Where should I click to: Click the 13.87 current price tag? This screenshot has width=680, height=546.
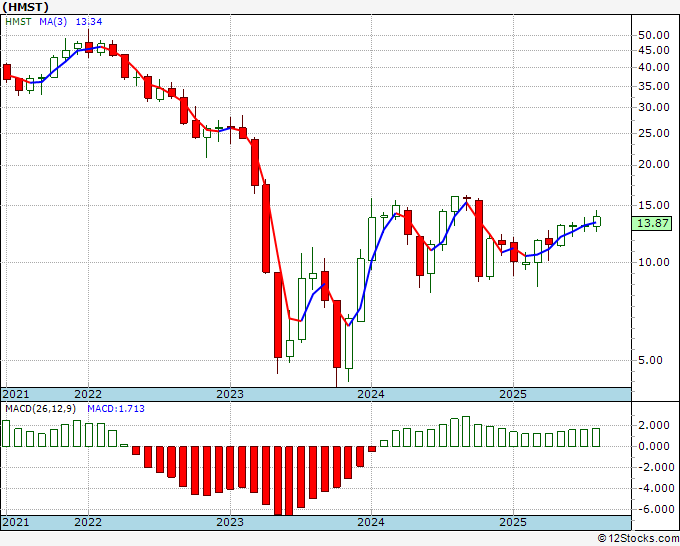(x=652, y=223)
